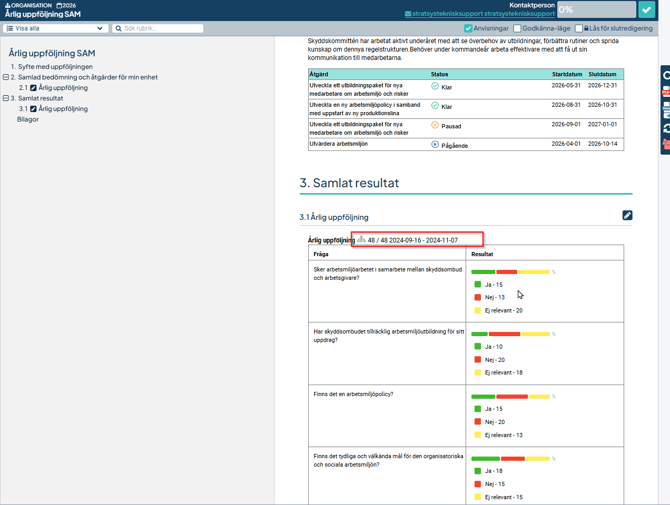Click the Pausad status icon in action table
This screenshot has width=670, height=505.
pyautogui.click(x=435, y=125)
